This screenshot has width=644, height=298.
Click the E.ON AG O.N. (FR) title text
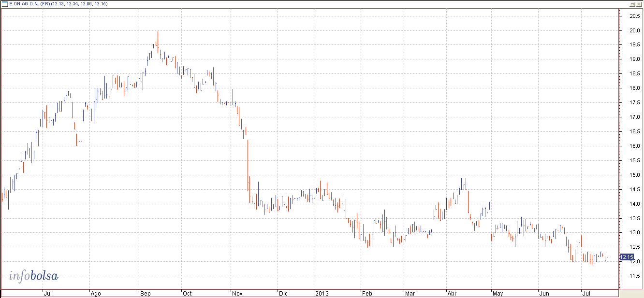point(29,4)
